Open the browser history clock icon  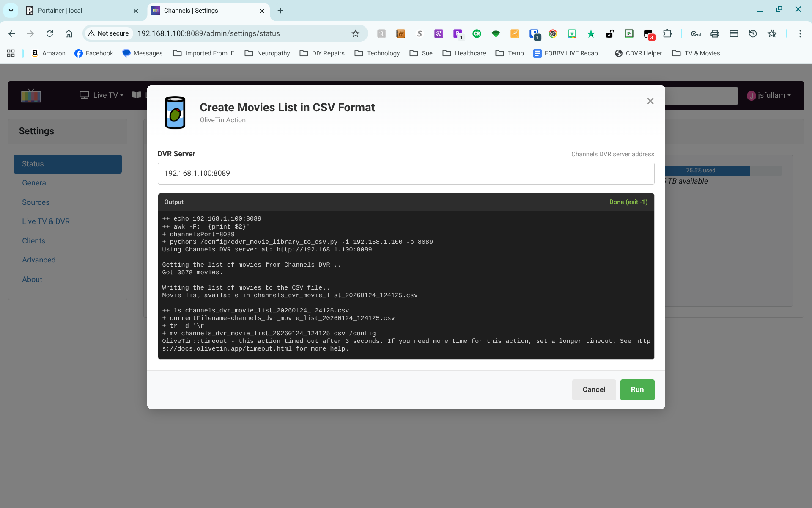753,33
